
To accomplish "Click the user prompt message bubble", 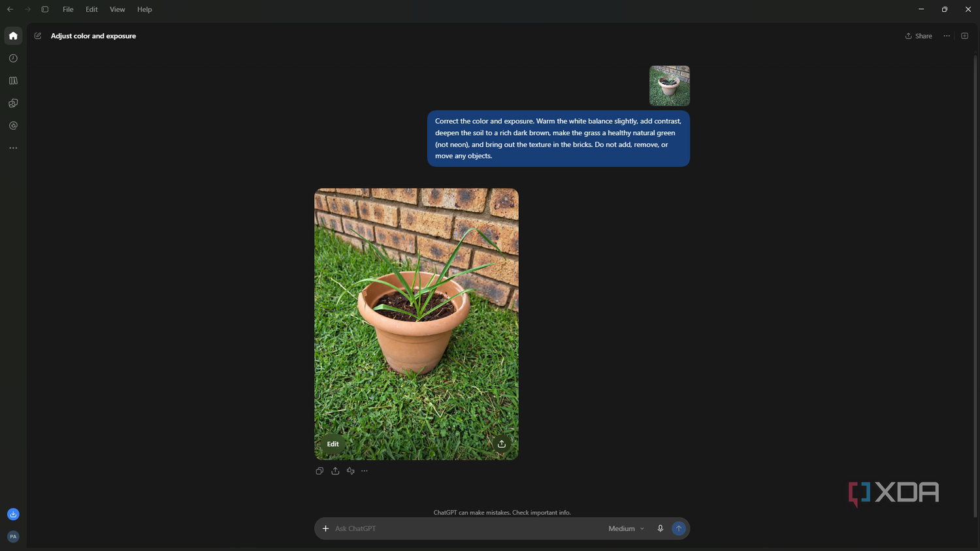I will (x=559, y=138).
